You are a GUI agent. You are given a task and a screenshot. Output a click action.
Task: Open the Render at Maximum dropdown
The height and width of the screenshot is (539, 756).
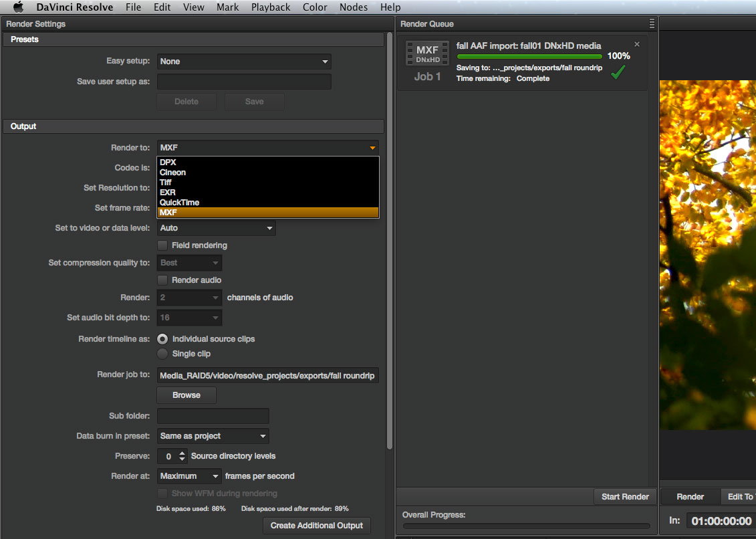click(189, 476)
